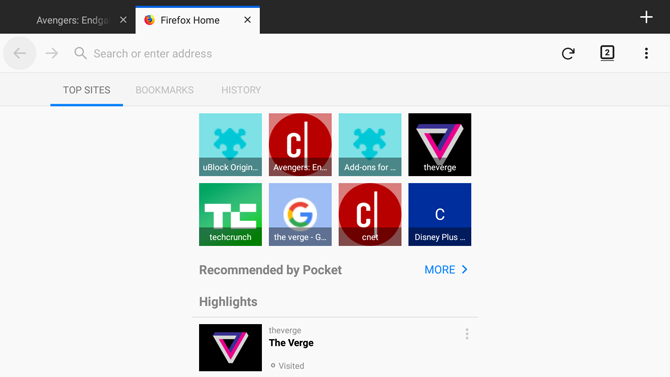Click MORE next to Recommended by Pocket
This screenshot has height=377, width=670.
coord(440,270)
